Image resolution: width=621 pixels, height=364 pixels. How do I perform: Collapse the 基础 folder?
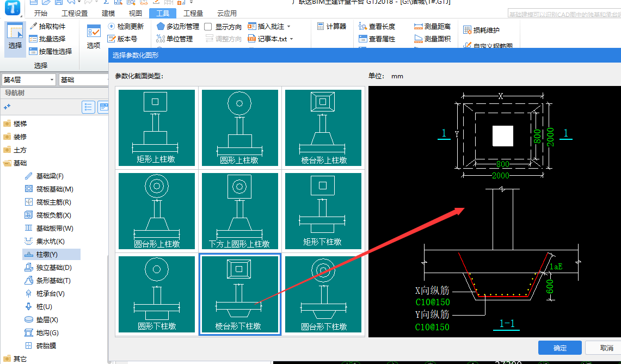tap(7, 163)
